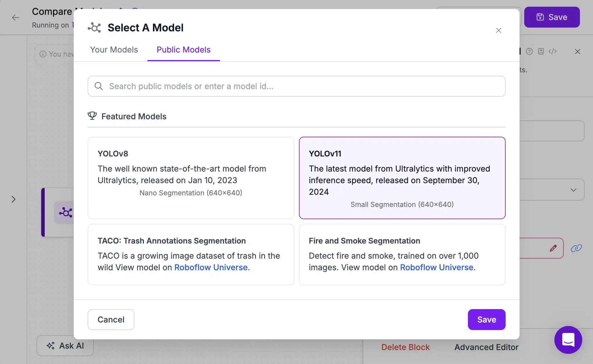Close the right side panel
The image size is (593, 364).
(578, 51)
